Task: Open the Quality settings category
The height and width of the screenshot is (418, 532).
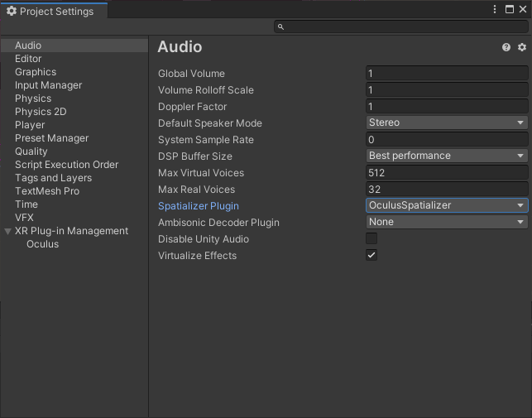Action: (31, 151)
